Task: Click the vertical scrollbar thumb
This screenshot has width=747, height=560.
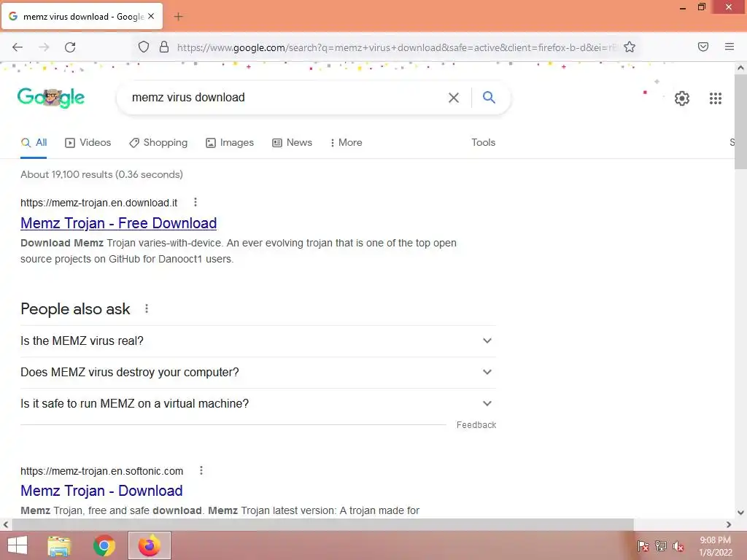Action: click(740, 122)
